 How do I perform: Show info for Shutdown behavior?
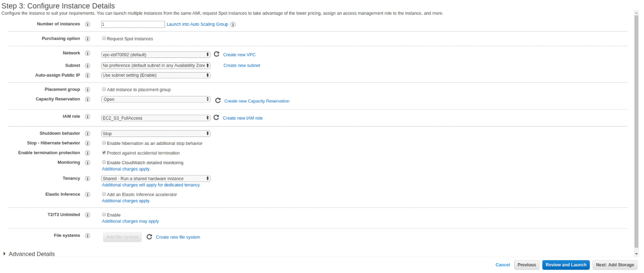pyautogui.click(x=88, y=134)
